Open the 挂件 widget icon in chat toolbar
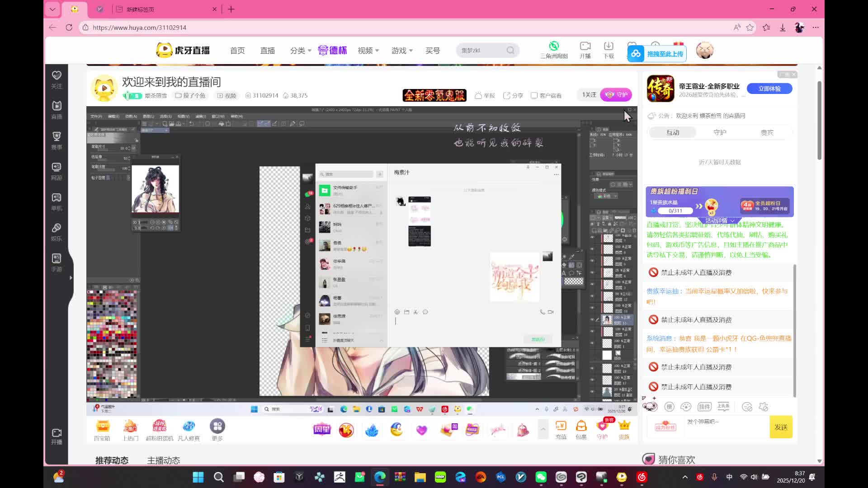Viewport: 868px width, 488px height. (x=704, y=407)
